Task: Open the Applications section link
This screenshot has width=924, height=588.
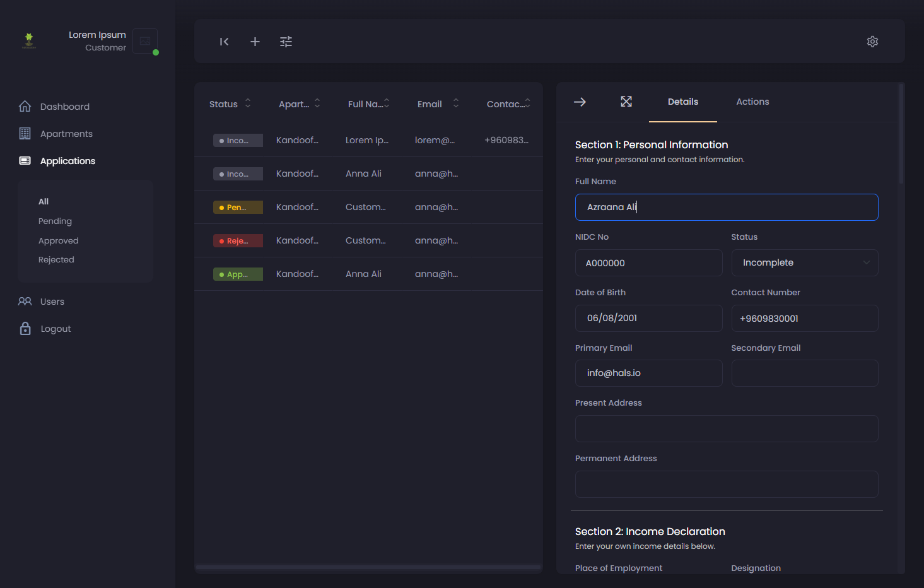Action: tap(67, 161)
